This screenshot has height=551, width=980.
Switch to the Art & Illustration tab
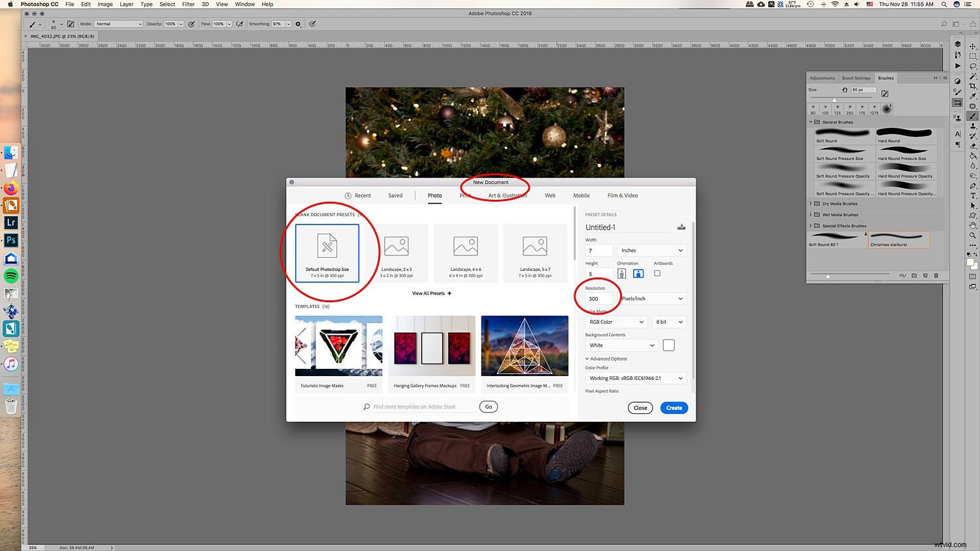[507, 195]
